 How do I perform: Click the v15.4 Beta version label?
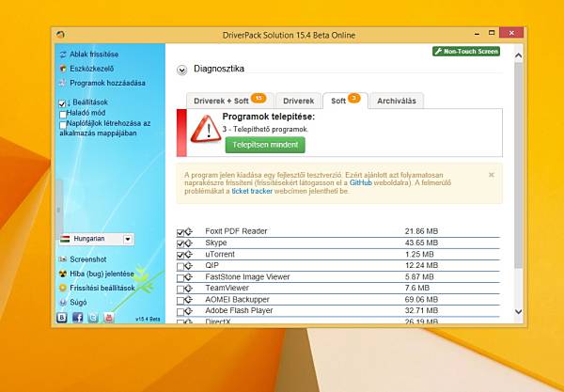148,319
